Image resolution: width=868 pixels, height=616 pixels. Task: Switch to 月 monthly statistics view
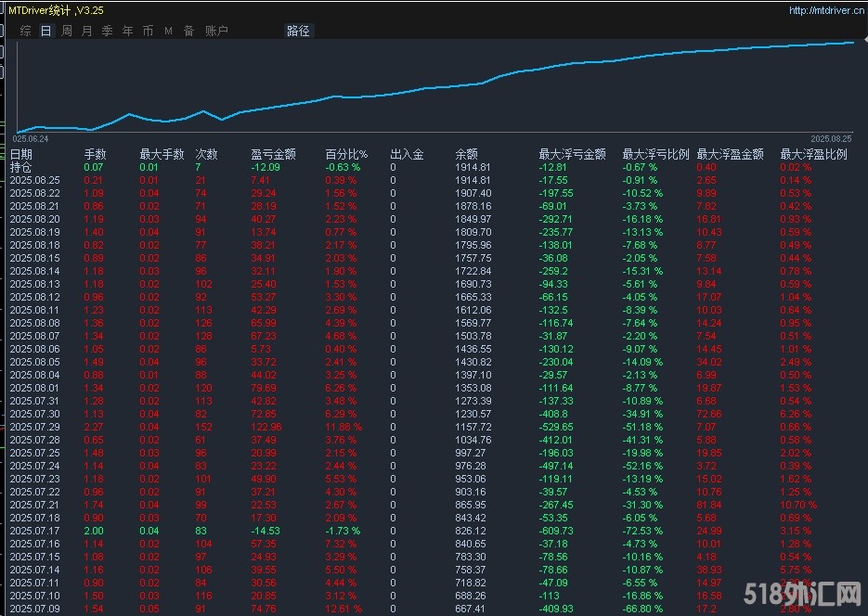point(87,31)
